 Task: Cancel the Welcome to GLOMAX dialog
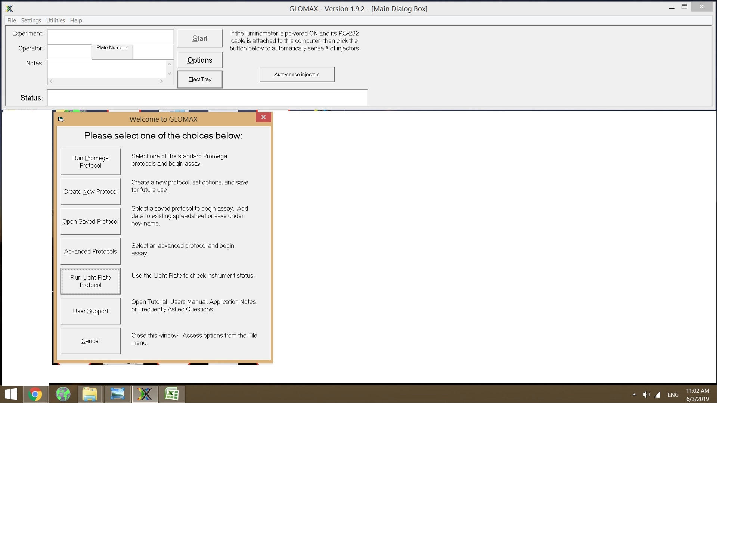pos(90,340)
